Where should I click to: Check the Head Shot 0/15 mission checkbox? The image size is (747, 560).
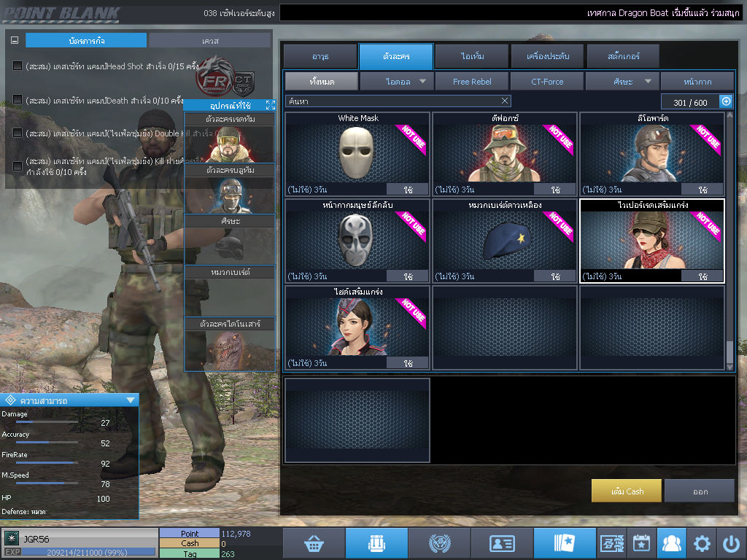(x=18, y=66)
